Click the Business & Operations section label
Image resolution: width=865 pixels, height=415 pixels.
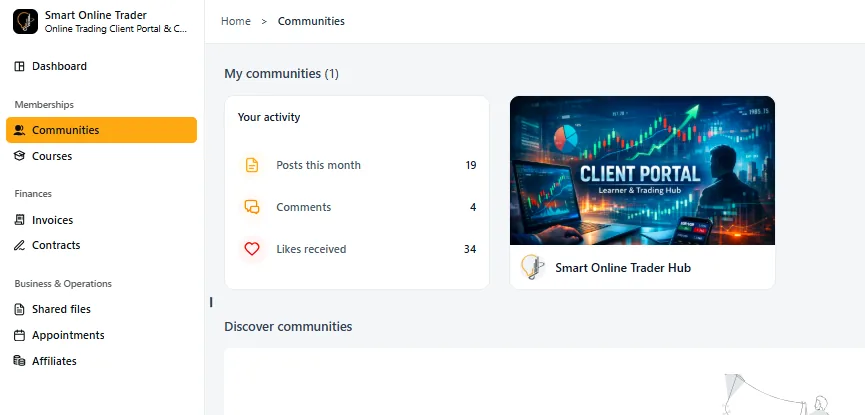tap(63, 284)
